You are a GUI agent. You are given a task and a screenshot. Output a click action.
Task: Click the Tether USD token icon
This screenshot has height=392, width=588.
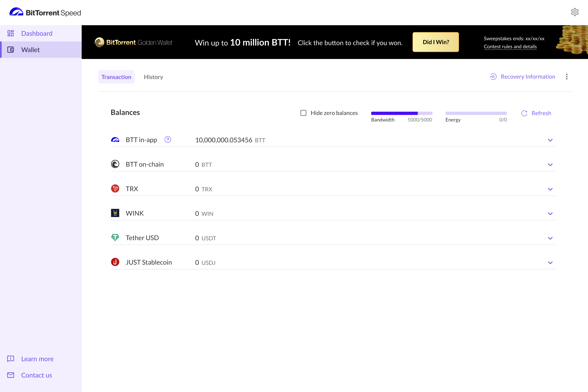[x=115, y=237]
